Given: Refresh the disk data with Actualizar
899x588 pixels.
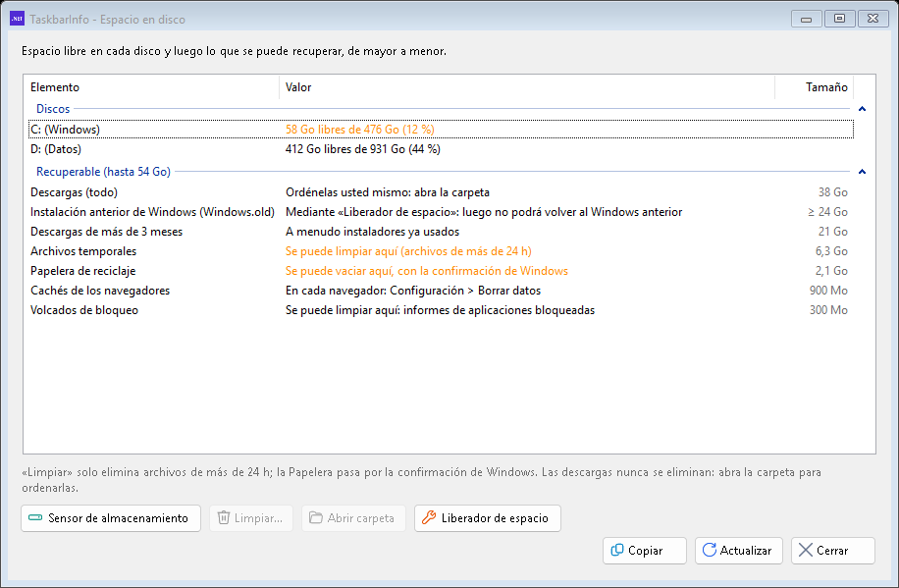Looking at the screenshot, I should (738, 550).
